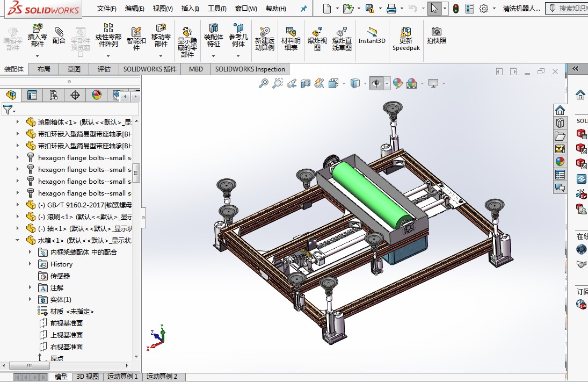
Task: Click the Apply Scene icon in view toolbar
Action: coord(411,83)
